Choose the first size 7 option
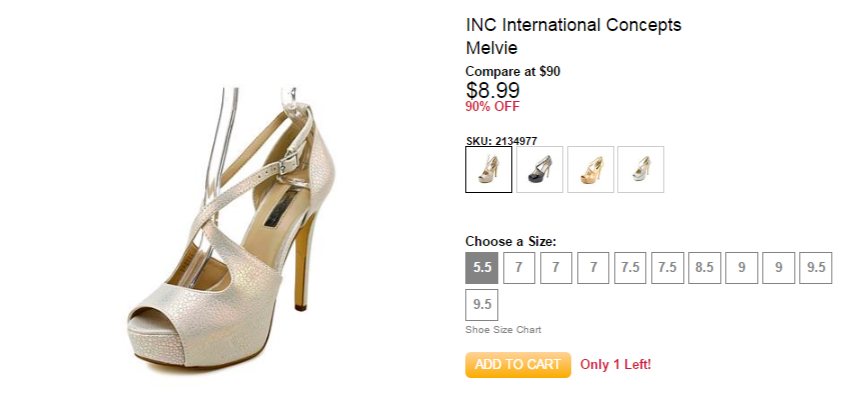The height and width of the screenshot is (399, 854). [x=519, y=268]
